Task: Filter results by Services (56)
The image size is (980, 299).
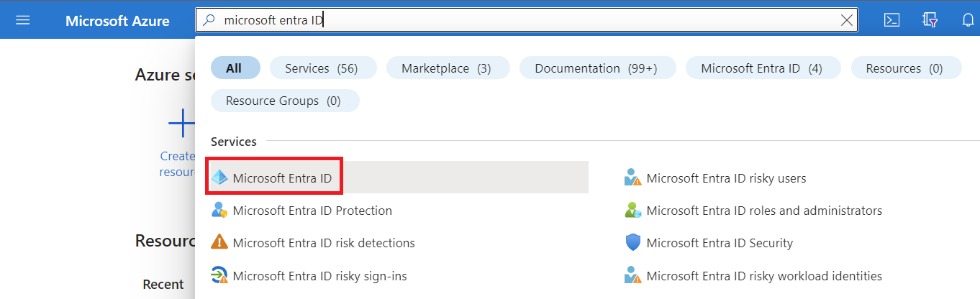Action: point(322,68)
